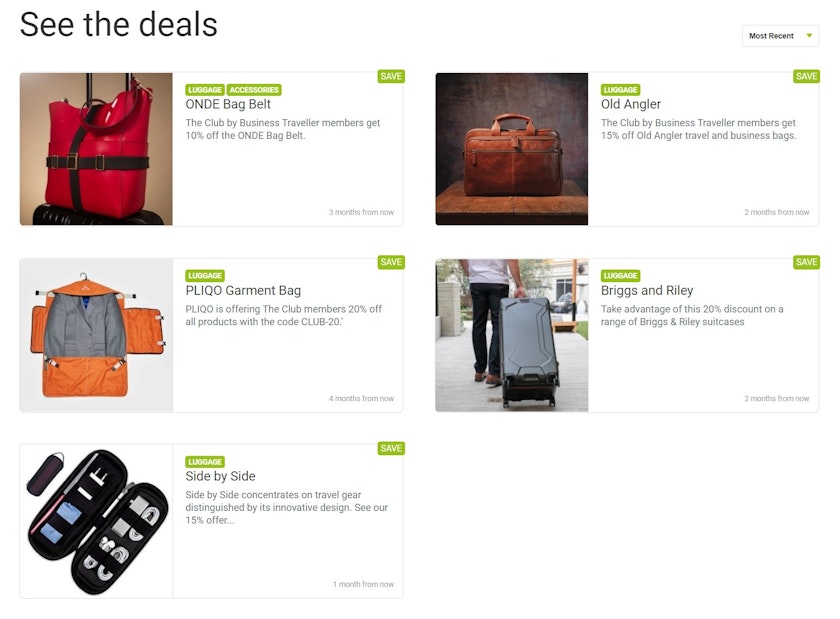840x619 pixels.
Task: Click the SAVE badge on ONDE Bag Belt
Action: coord(391,76)
